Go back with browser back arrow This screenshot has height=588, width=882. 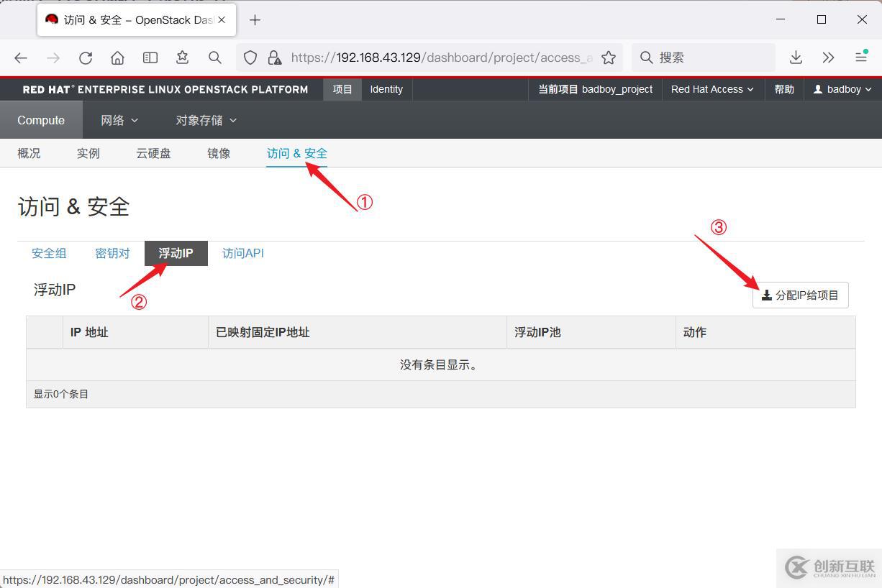pyautogui.click(x=21, y=58)
